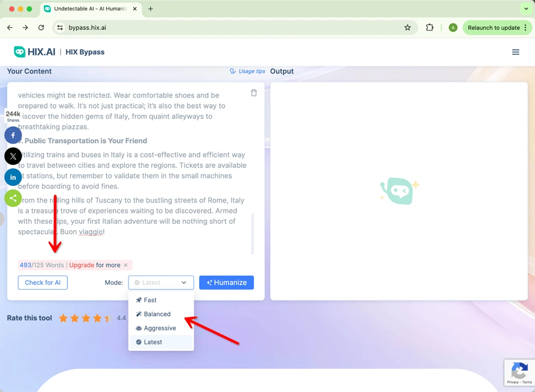The width and height of the screenshot is (535, 392).
Task: Click Relaunch to update
Action: click(494, 28)
